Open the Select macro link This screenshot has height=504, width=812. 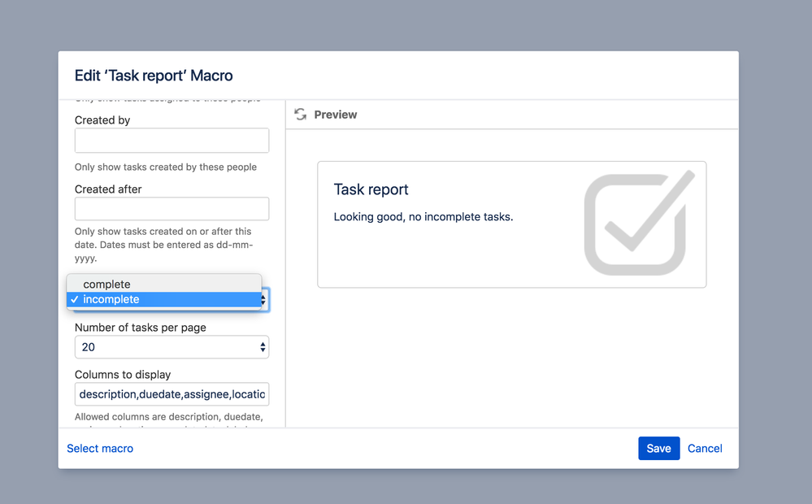tap(100, 449)
